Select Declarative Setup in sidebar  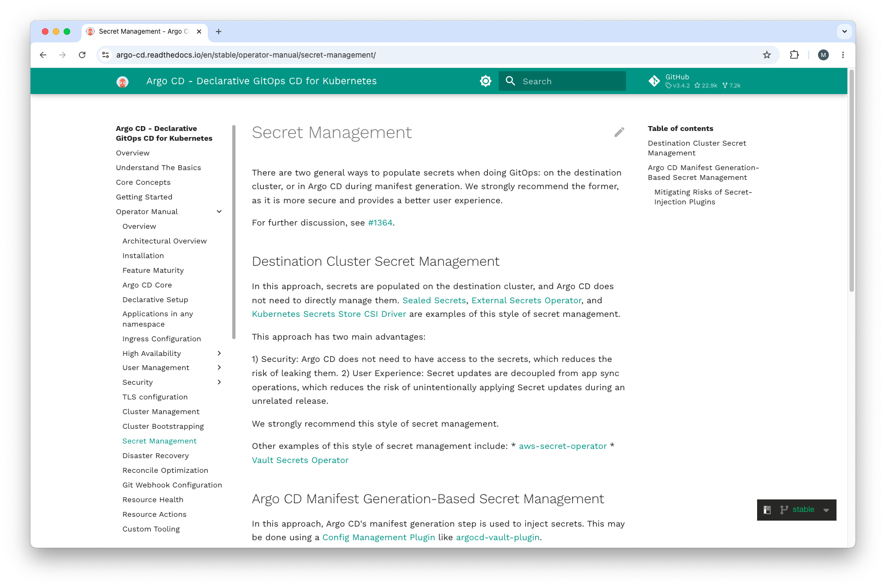155,299
